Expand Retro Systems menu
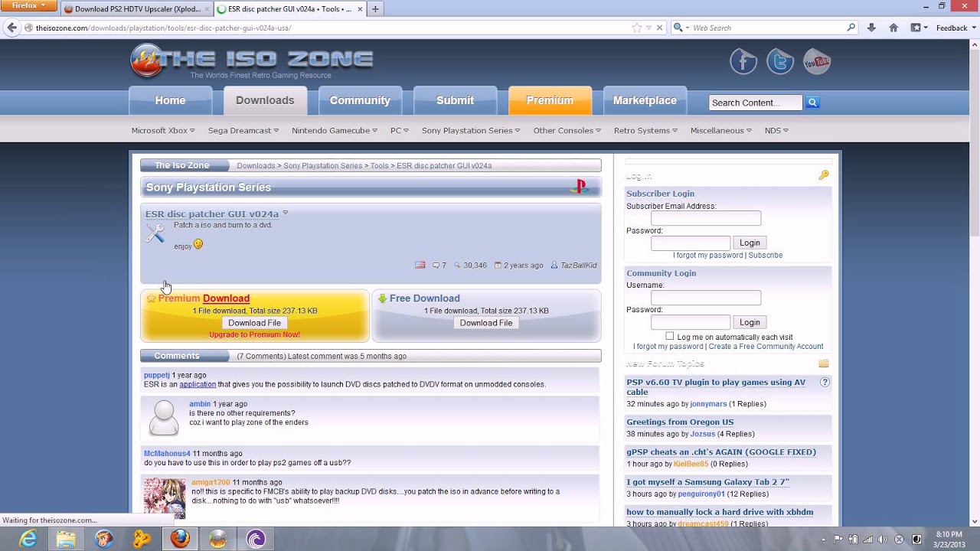 point(645,130)
